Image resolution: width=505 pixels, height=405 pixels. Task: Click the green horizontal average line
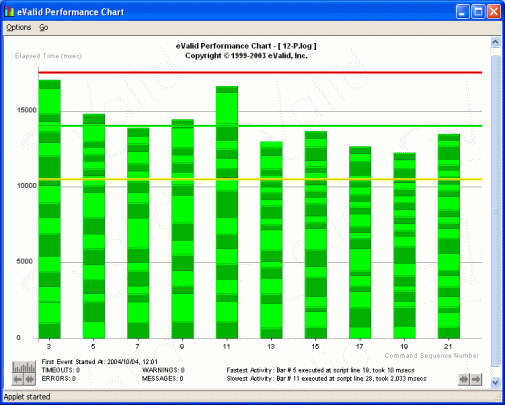(x=260, y=126)
